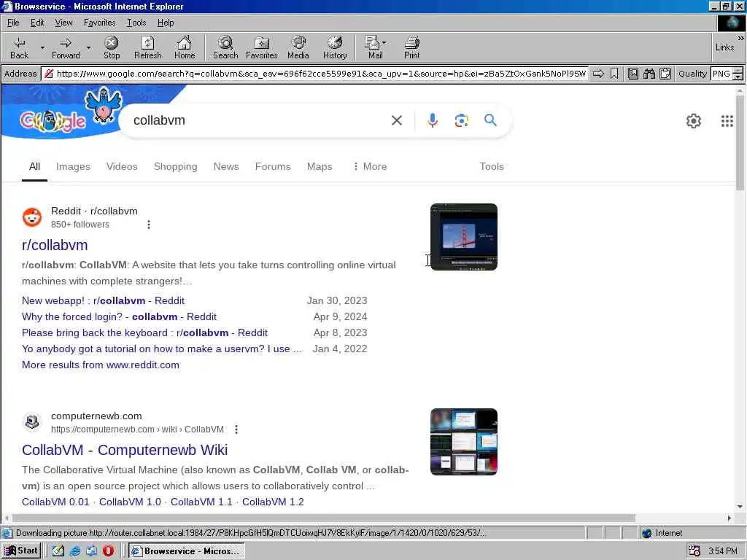Open the File menu
This screenshot has height=560, width=747.
13,23
